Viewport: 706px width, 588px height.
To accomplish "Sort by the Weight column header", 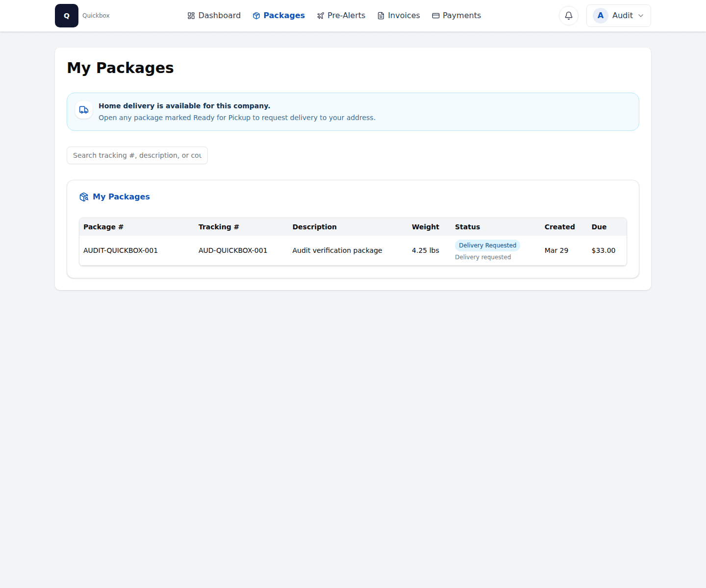I will (426, 227).
